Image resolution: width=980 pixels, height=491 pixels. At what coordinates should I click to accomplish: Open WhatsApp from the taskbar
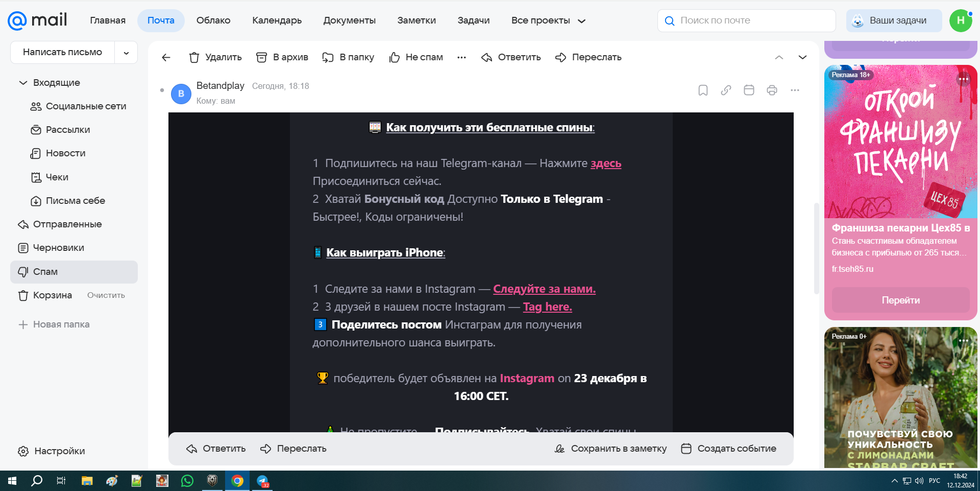187,481
